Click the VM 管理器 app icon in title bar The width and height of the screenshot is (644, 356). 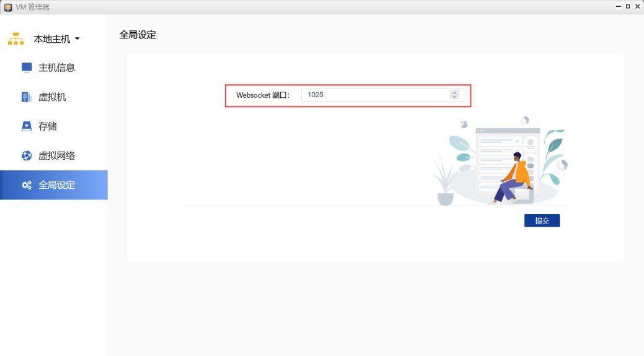(8, 7)
